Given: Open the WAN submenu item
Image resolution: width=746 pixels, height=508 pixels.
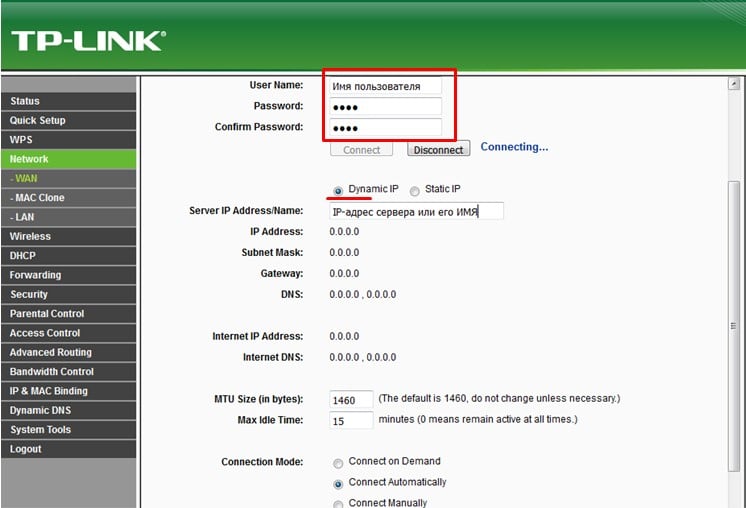Looking at the screenshot, I should pyautogui.click(x=68, y=178).
